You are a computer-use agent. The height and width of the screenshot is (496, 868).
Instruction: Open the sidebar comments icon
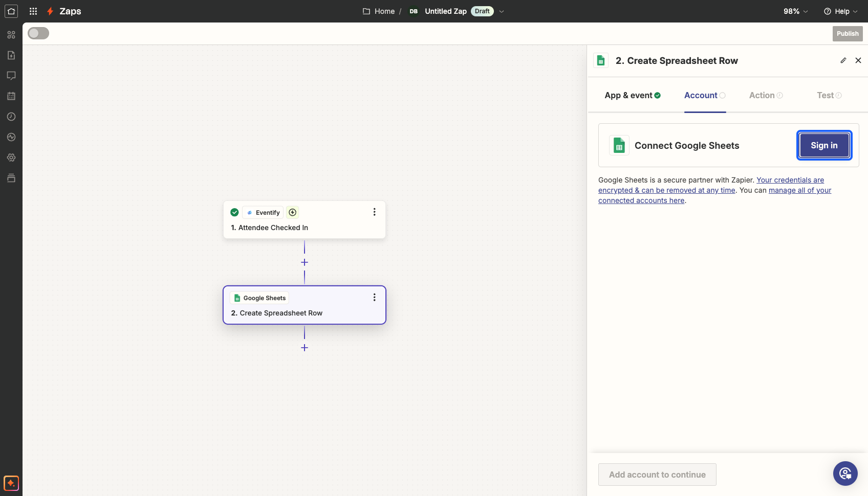tap(11, 76)
